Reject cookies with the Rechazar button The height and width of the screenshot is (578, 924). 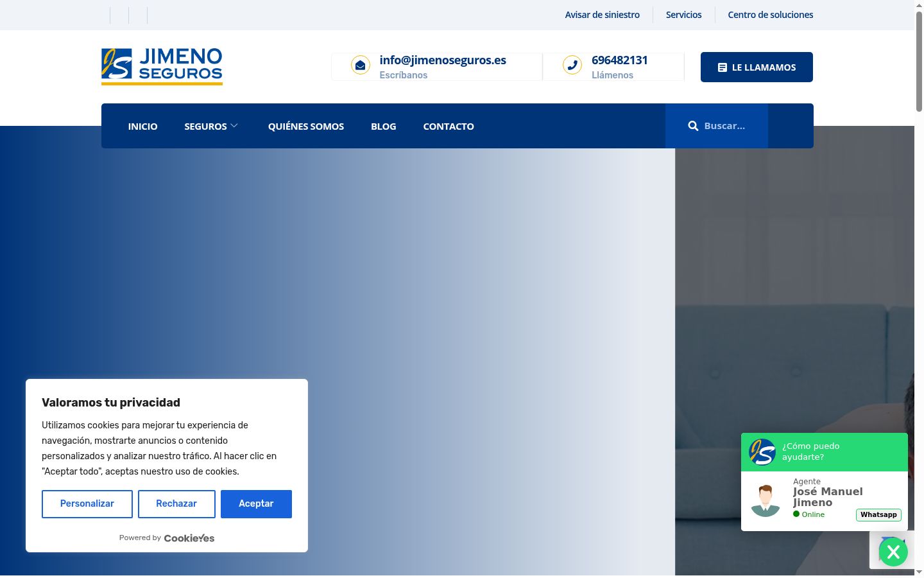(x=176, y=504)
